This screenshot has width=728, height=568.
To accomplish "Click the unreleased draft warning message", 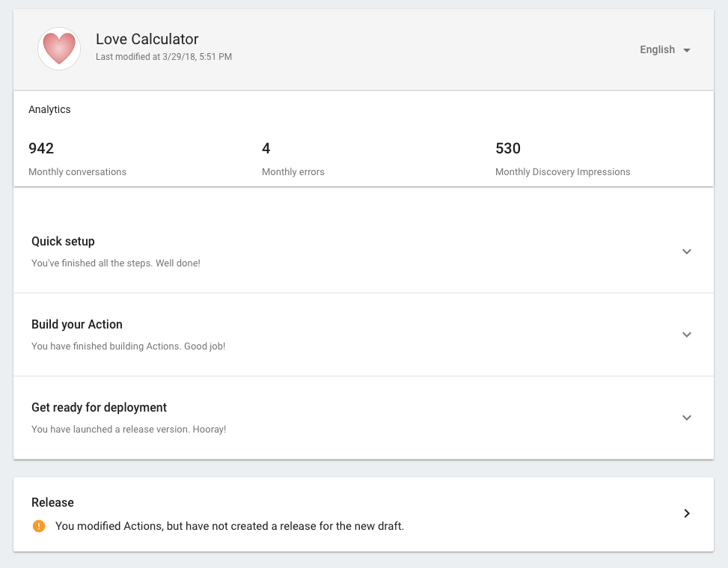I will point(229,526).
